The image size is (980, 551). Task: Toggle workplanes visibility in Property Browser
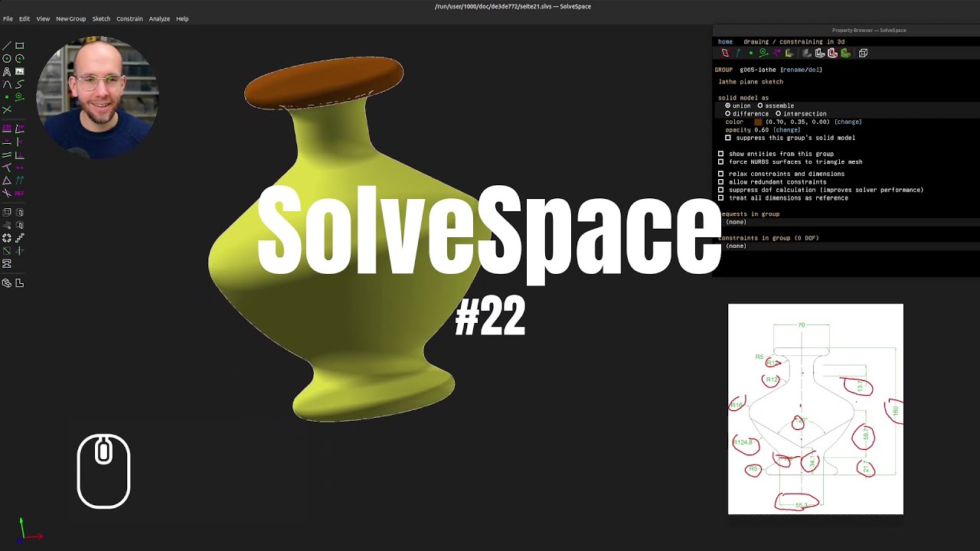725,53
